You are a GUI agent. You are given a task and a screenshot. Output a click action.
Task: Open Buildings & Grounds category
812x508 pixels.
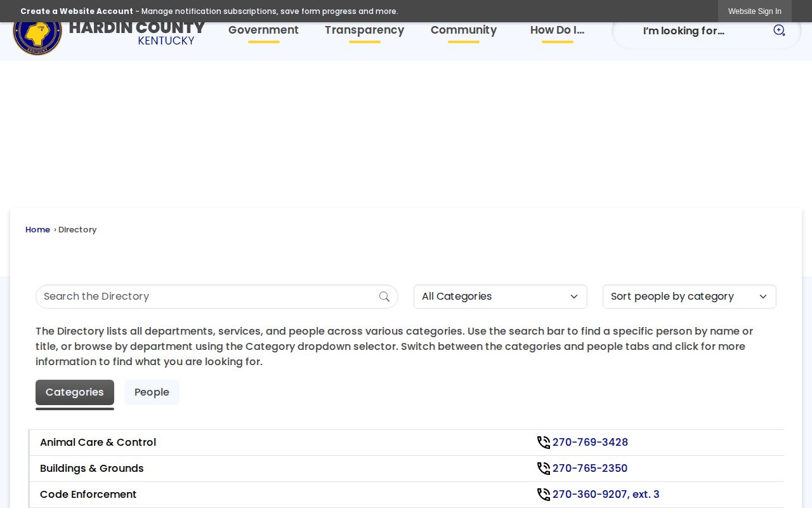pyautogui.click(x=92, y=469)
